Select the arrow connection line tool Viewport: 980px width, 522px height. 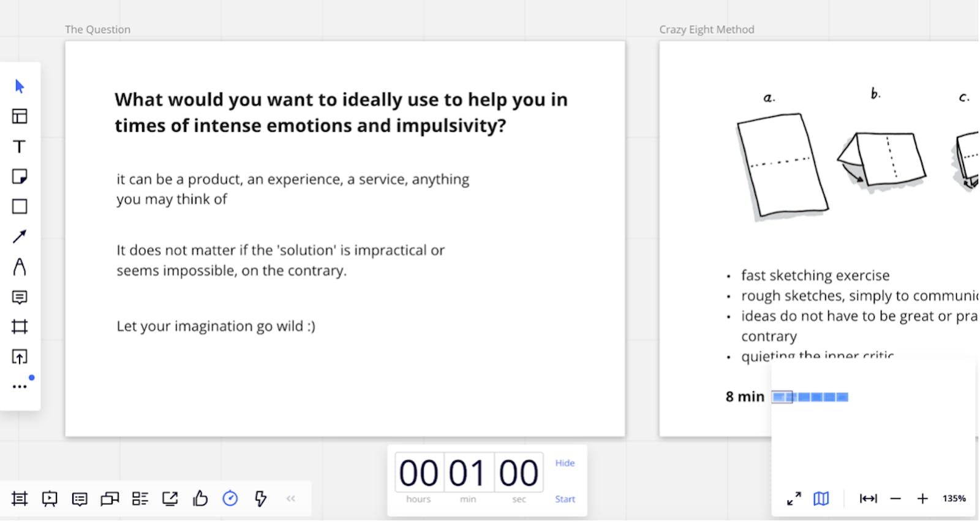20,236
